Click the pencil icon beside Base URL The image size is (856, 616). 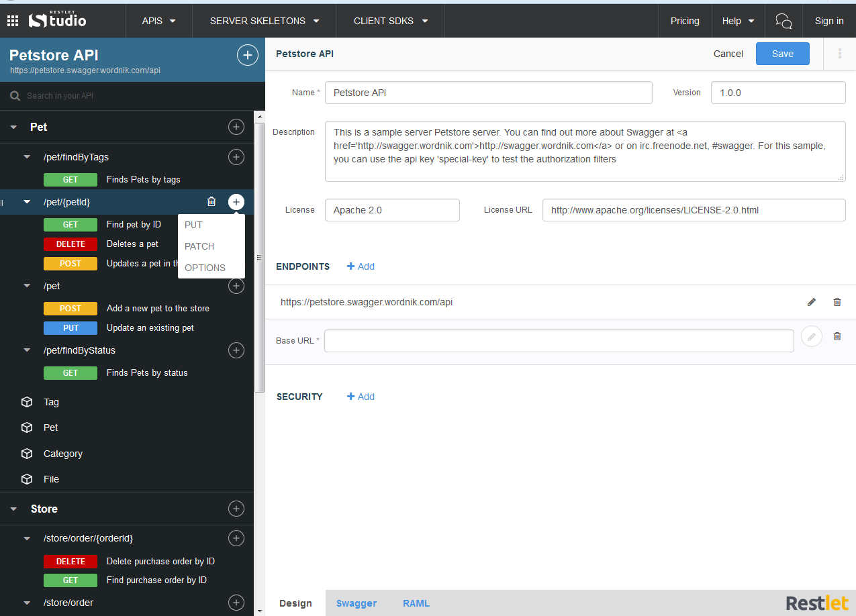[812, 336]
